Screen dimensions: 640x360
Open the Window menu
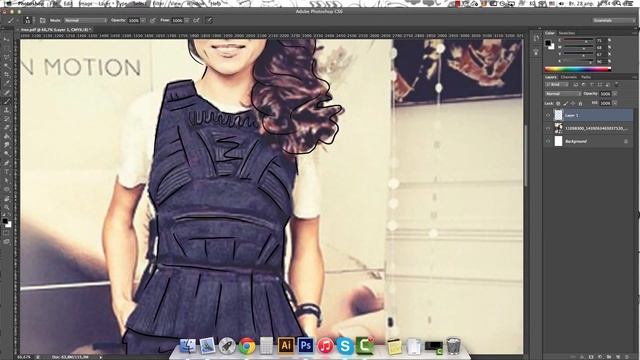click(196, 4)
